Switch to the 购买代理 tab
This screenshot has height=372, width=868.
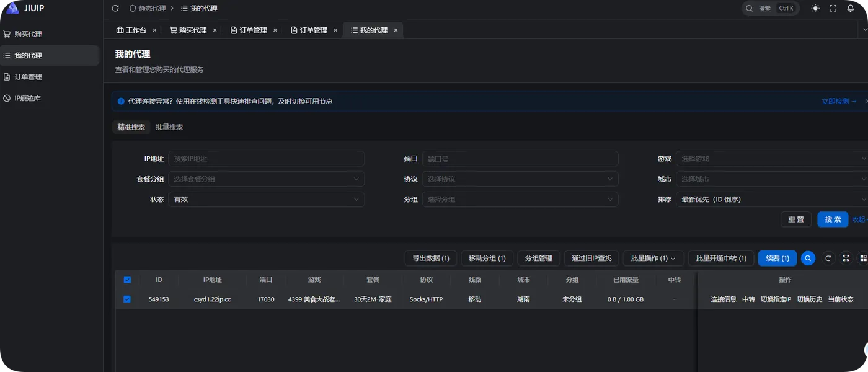(x=188, y=30)
